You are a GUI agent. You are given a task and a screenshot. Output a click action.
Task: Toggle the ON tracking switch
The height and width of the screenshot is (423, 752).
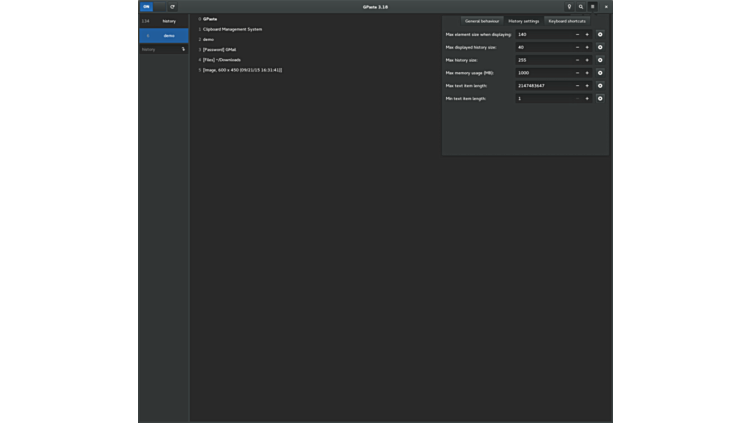point(146,7)
